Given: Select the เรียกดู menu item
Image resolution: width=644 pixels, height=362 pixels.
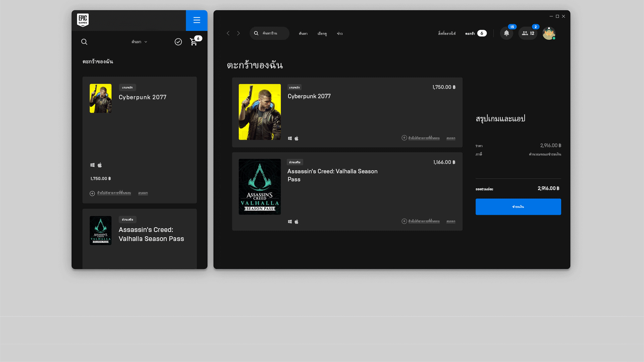Looking at the screenshot, I should tap(322, 34).
